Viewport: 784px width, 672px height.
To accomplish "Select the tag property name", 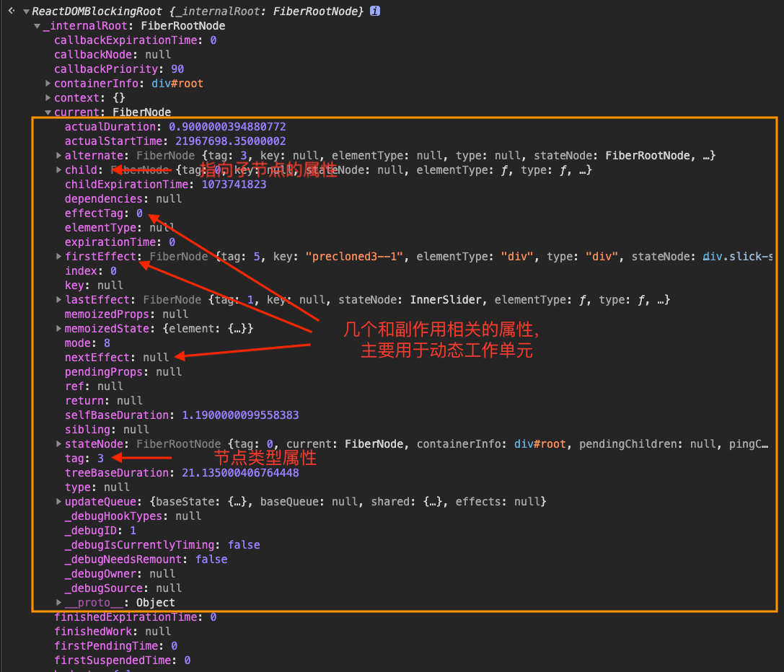I will click(74, 459).
